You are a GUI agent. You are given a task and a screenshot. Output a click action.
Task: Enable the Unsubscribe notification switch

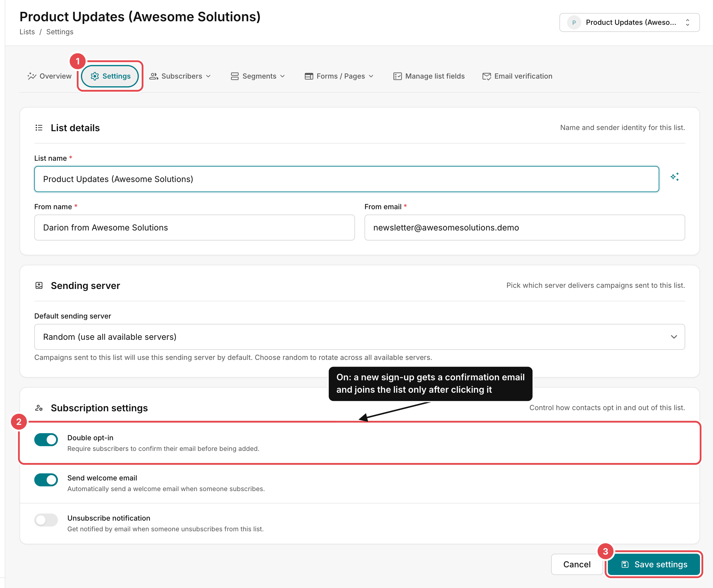pyautogui.click(x=46, y=520)
